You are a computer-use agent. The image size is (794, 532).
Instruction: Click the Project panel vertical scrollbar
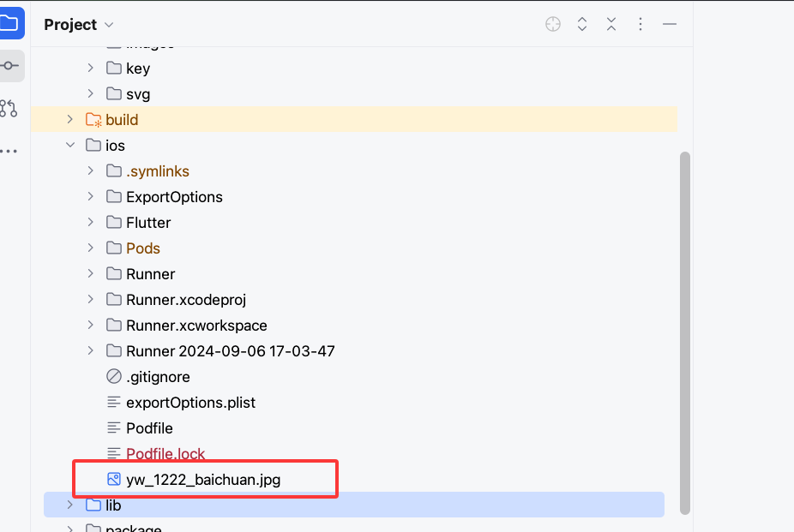point(684,334)
